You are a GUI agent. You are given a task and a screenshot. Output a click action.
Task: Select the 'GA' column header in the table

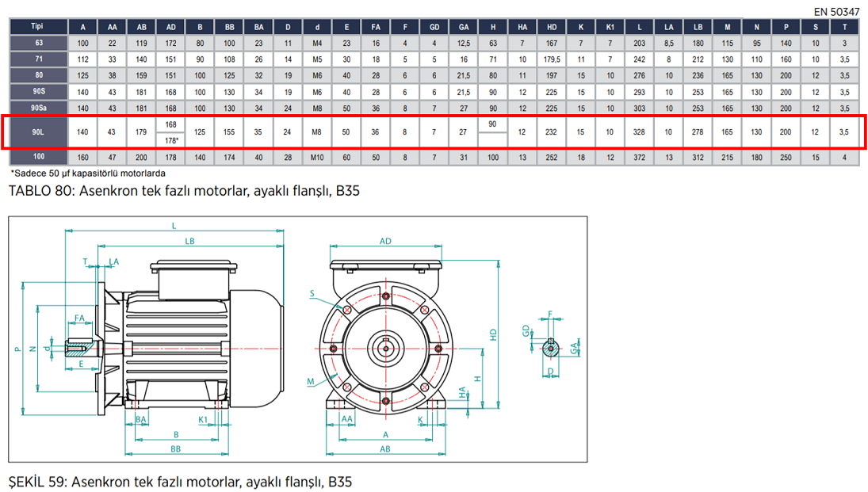(464, 26)
